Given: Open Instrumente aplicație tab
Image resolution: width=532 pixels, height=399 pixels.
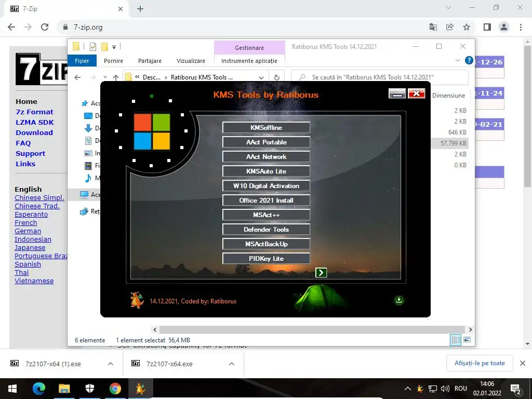Looking at the screenshot, I should (249, 61).
